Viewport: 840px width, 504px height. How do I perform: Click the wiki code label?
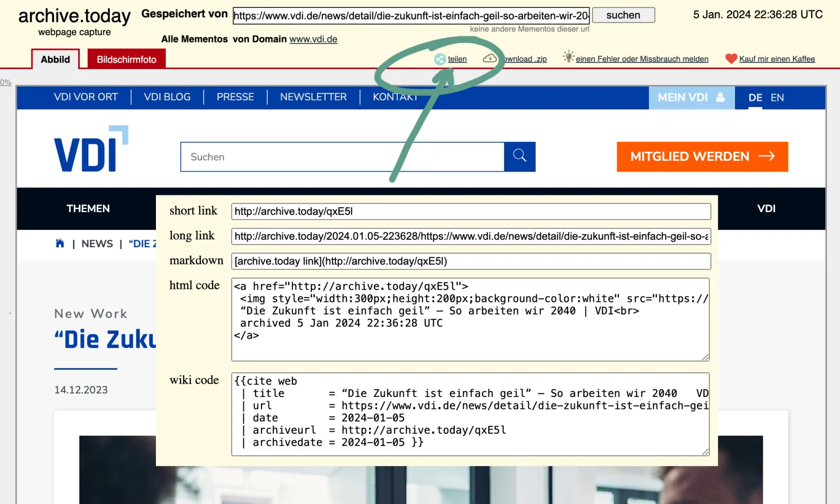pyautogui.click(x=194, y=380)
